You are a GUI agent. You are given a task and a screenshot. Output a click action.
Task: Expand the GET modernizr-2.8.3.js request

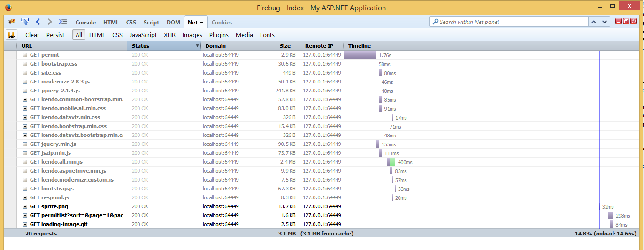pyautogui.click(x=25, y=82)
